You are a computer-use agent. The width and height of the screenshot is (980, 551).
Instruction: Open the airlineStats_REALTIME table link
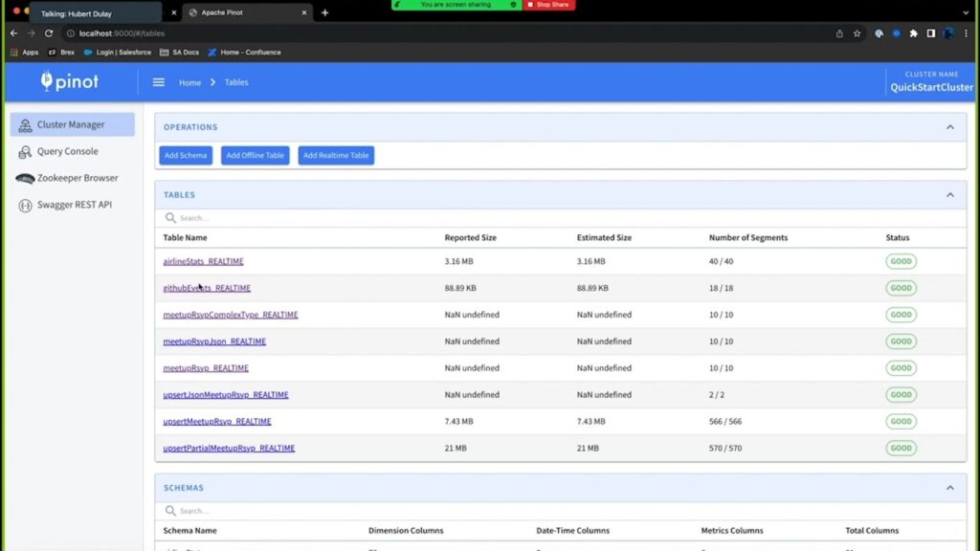[x=203, y=261]
